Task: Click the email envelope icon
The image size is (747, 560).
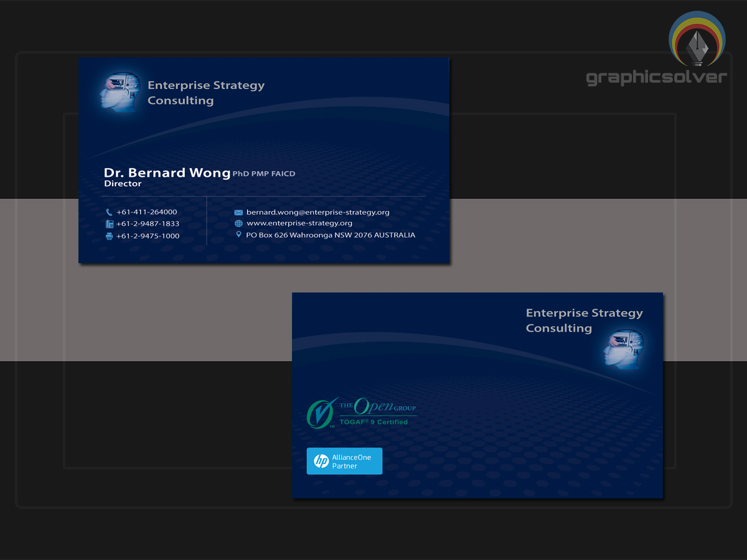Action: (x=238, y=212)
